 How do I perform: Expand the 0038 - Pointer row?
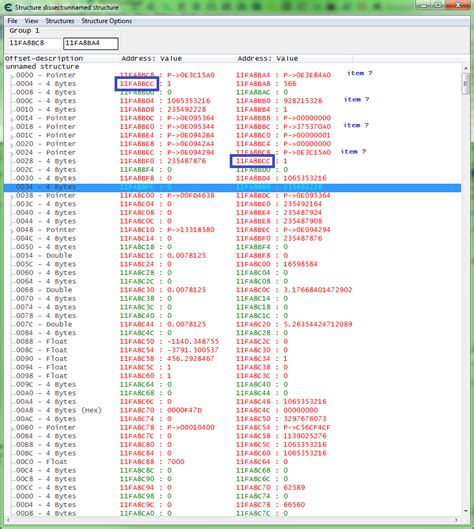[12, 196]
